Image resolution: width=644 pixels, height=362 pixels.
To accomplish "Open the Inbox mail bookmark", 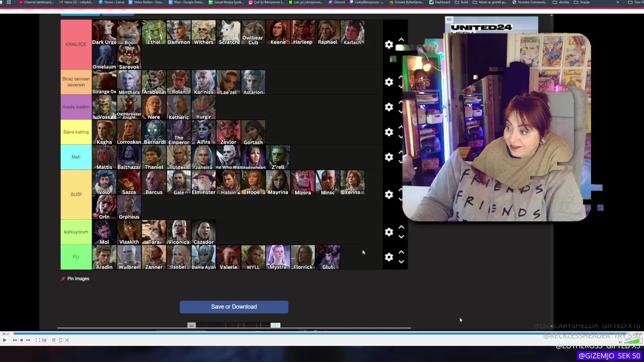I will [76, 2].
